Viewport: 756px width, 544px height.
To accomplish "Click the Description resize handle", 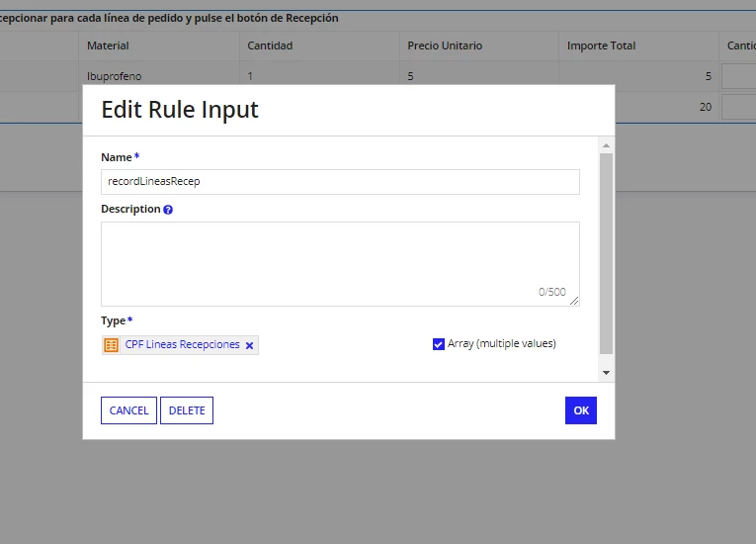I will coord(574,301).
